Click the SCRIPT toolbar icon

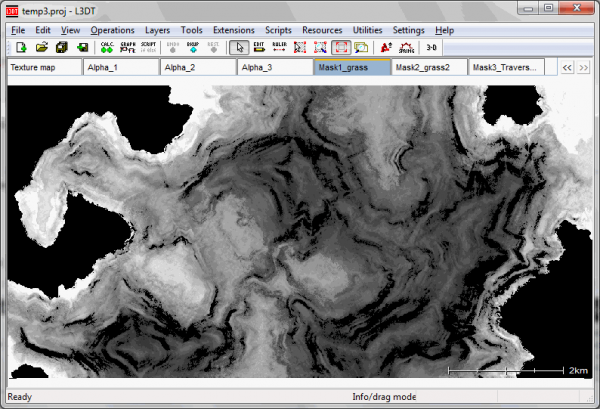tap(148, 47)
